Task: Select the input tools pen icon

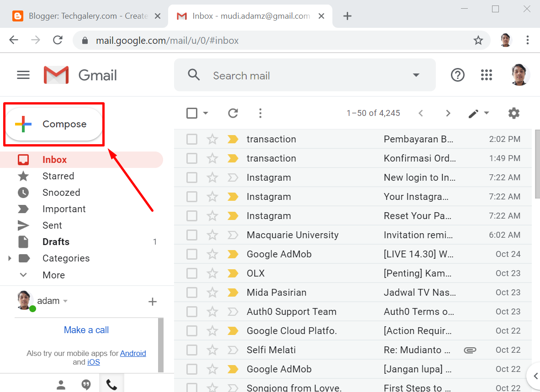Action: (x=473, y=113)
